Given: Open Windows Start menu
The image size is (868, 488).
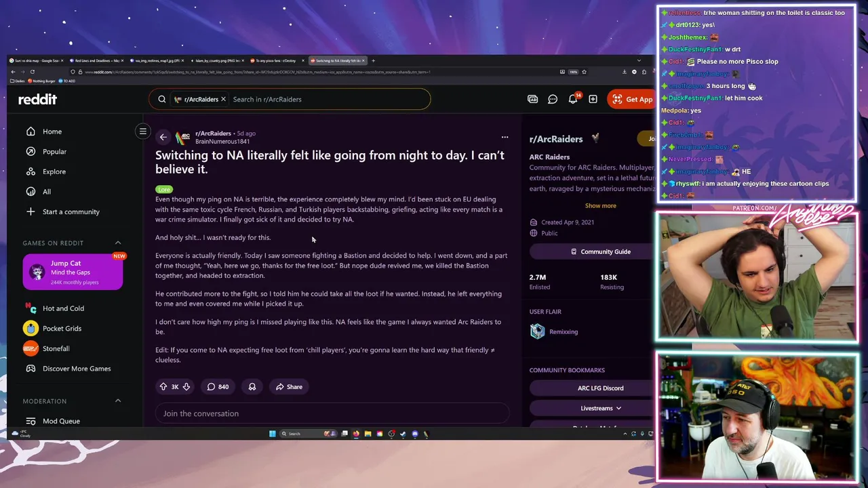Looking at the screenshot, I should (x=273, y=434).
